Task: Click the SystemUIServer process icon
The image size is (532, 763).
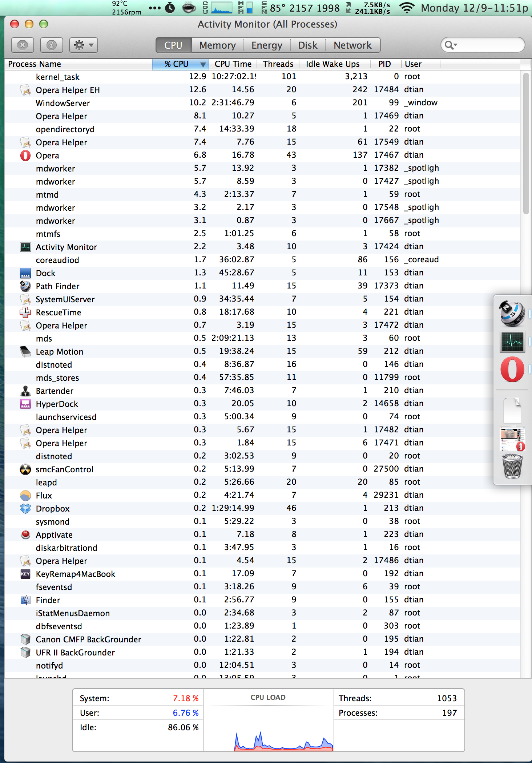Action: (25, 299)
